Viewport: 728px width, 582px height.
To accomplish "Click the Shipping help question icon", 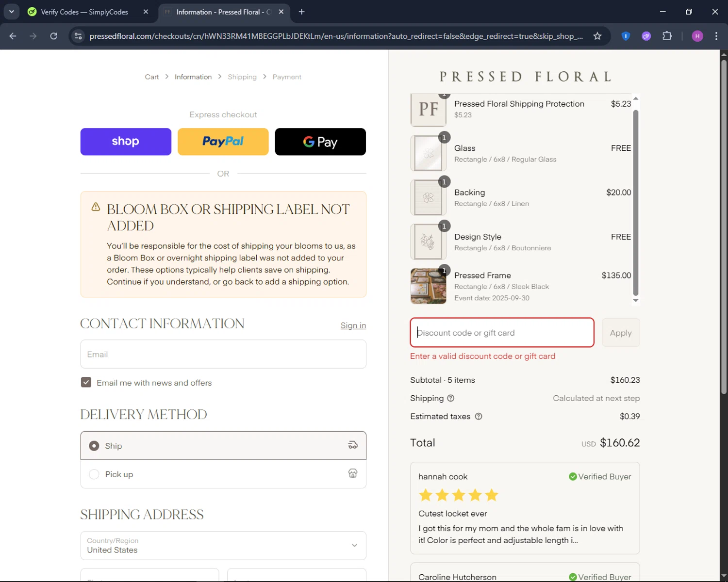I will tap(450, 398).
